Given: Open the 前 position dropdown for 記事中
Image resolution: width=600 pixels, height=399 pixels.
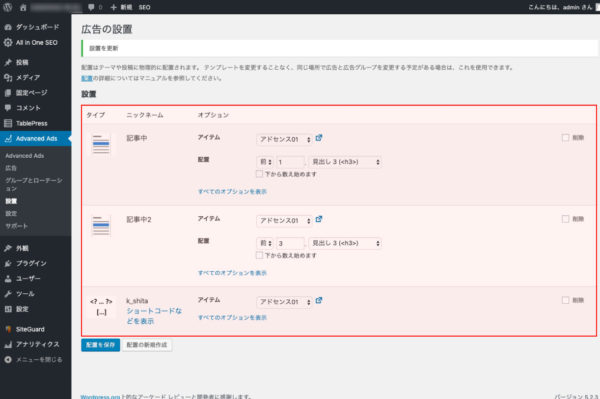Looking at the screenshot, I should (x=265, y=162).
